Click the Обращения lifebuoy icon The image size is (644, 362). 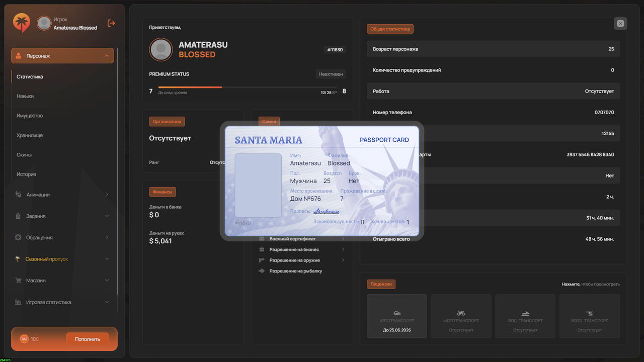pyautogui.click(x=18, y=237)
